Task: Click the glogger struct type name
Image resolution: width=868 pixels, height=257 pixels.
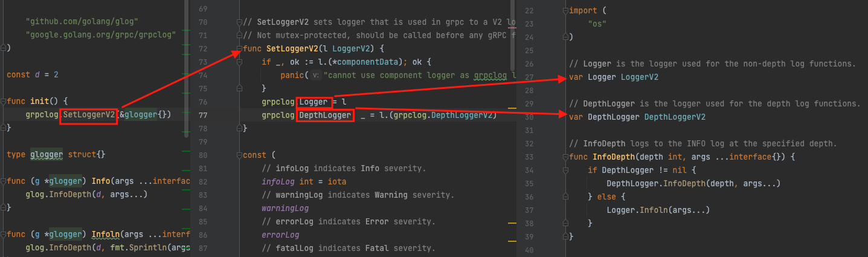Action: pyautogui.click(x=47, y=155)
